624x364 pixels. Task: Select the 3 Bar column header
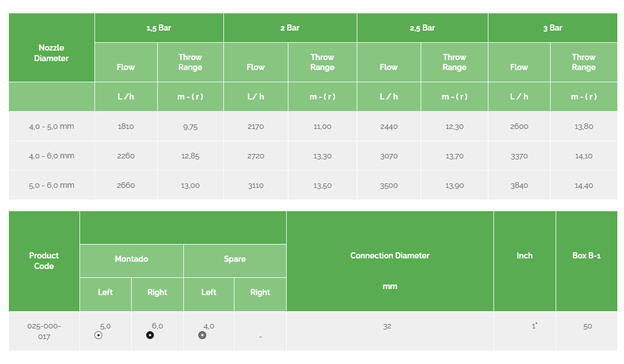(x=553, y=28)
